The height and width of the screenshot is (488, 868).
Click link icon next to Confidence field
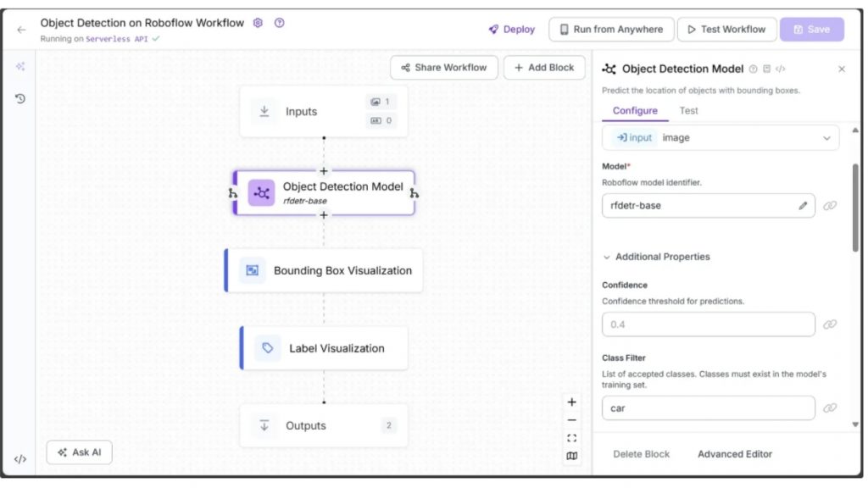[x=830, y=324]
